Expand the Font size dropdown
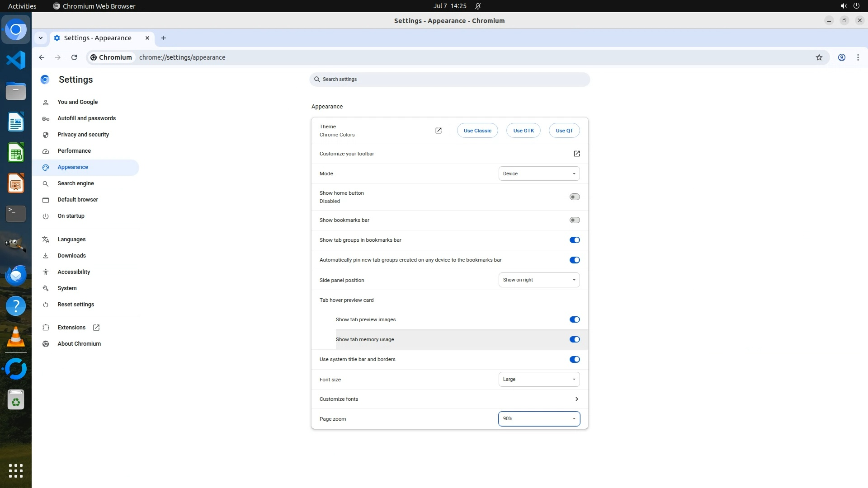868x488 pixels. (x=538, y=380)
